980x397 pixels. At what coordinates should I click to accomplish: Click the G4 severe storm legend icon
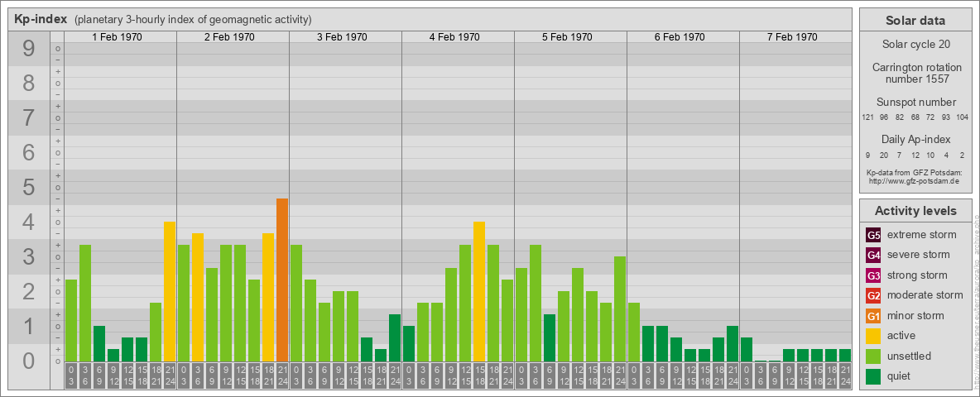point(873,255)
